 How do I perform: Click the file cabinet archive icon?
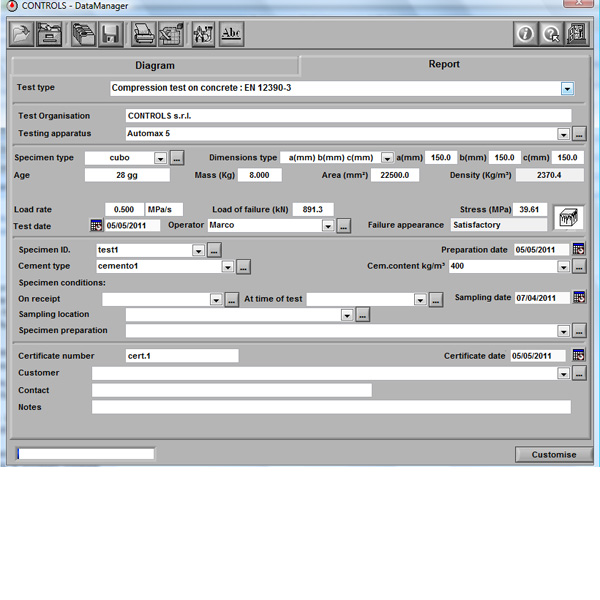[49, 34]
